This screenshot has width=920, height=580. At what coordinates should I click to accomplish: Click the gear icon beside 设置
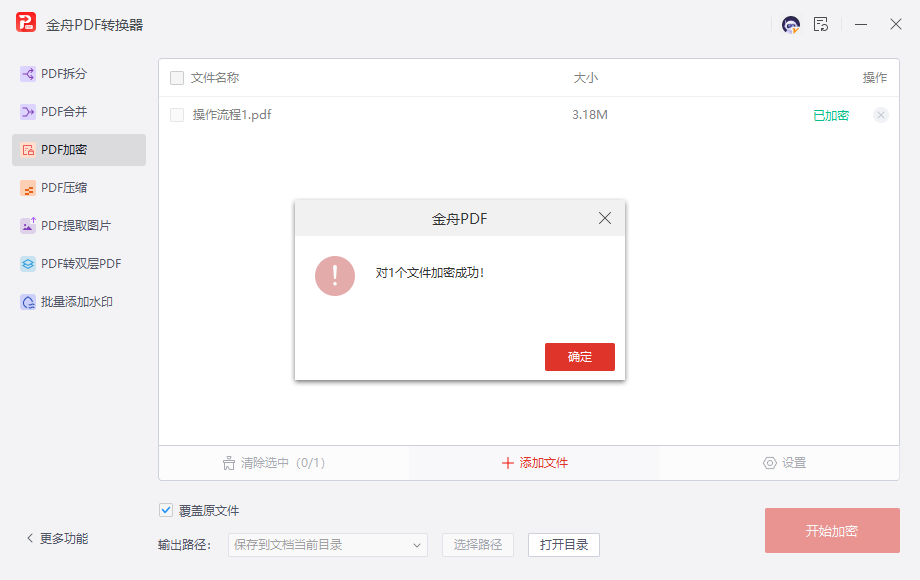click(x=769, y=463)
